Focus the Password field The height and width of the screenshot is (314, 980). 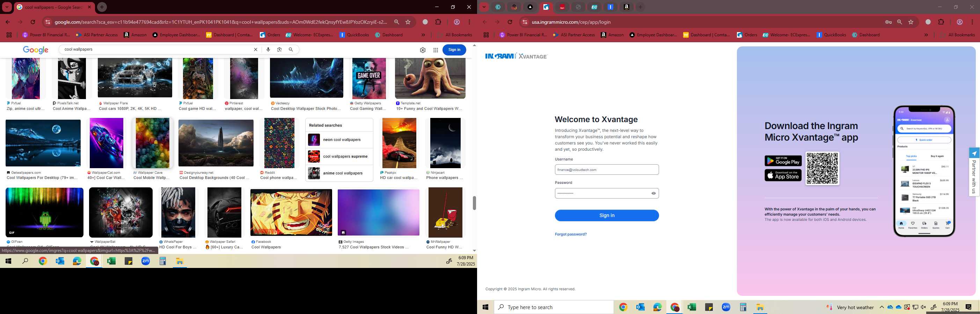(607, 193)
